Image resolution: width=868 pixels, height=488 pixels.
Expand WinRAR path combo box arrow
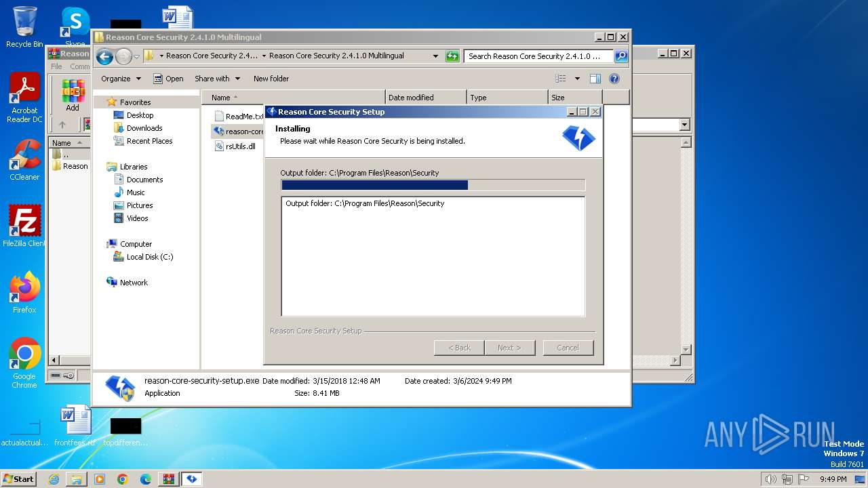coord(684,125)
